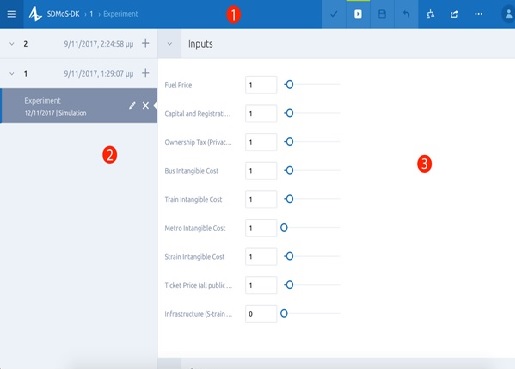Open the user profile icon

coord(508,14)
